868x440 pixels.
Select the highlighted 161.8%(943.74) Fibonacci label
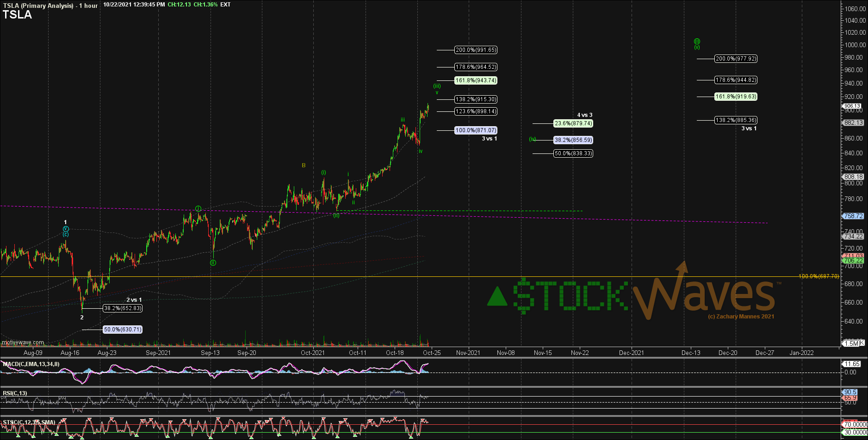(476, 80)
